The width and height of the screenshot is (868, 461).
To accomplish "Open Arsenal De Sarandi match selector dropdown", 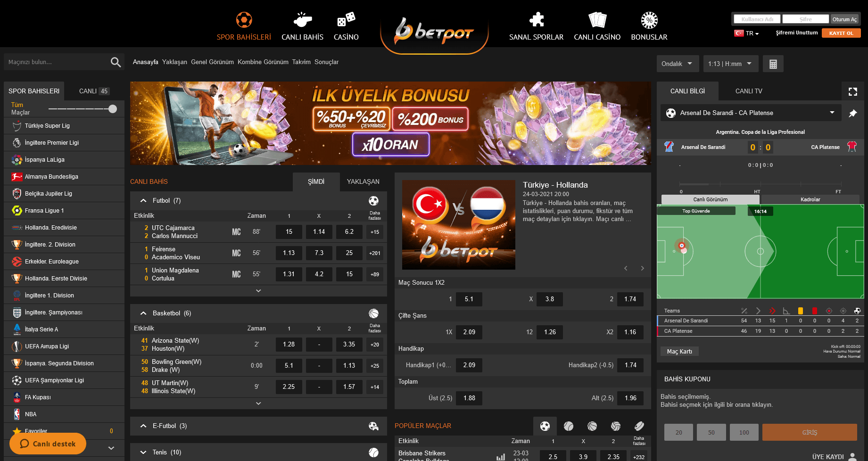I will [751, 113].
